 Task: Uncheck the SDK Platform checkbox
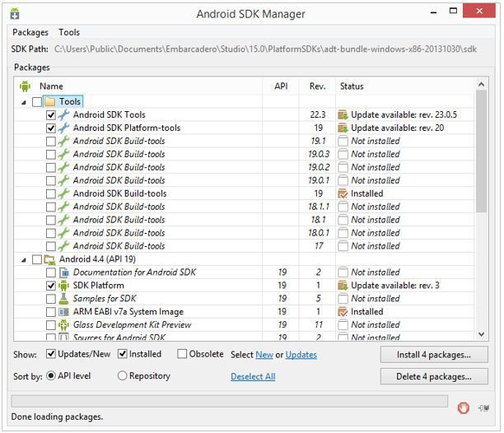tap(51, 286)
